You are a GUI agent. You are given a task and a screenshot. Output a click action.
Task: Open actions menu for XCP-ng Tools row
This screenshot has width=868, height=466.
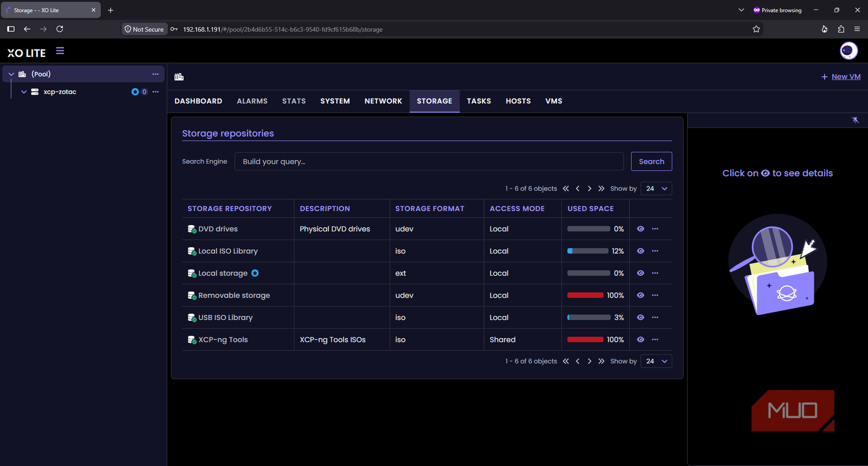pyautogui.click(x=655, y=339)
